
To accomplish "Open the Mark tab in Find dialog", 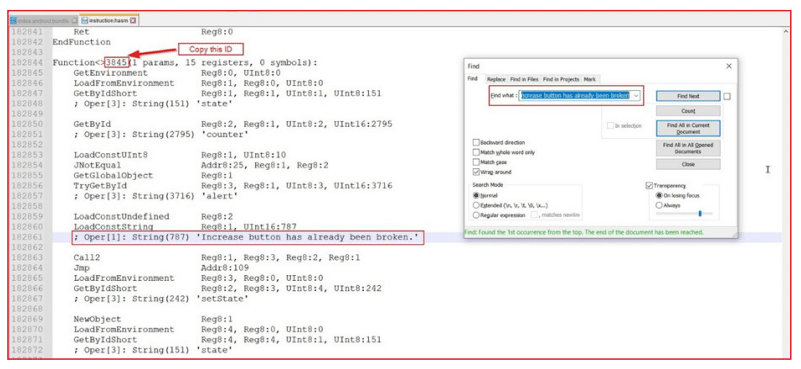I will pos(590,79).
